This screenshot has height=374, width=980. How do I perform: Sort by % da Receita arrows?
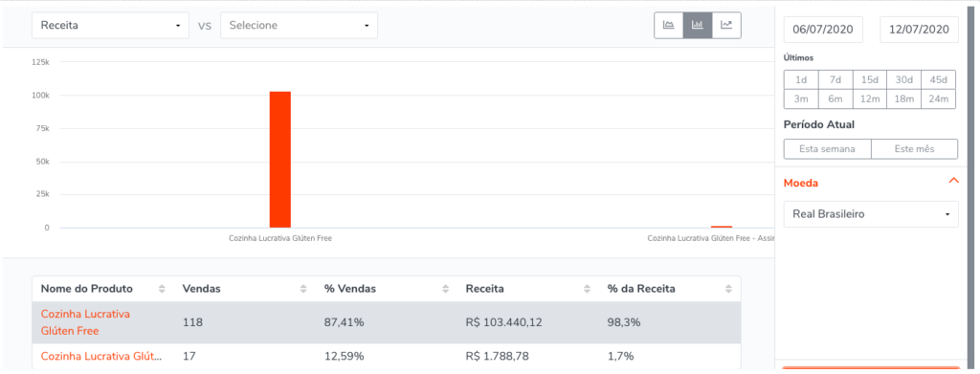[x=728, y=289]
